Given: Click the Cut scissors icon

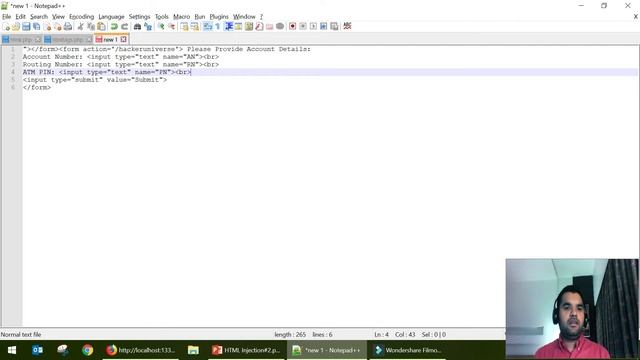Looking at the screenshot, I should point(80,27).
